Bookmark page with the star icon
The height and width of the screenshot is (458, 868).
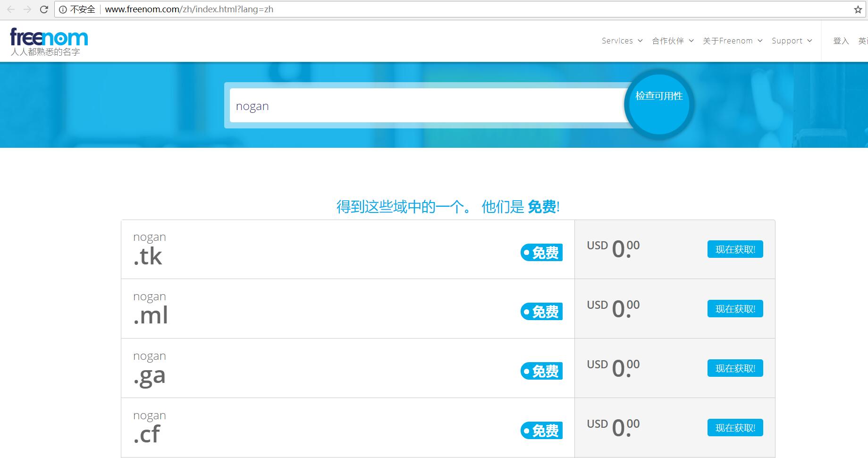coord(858,9)
